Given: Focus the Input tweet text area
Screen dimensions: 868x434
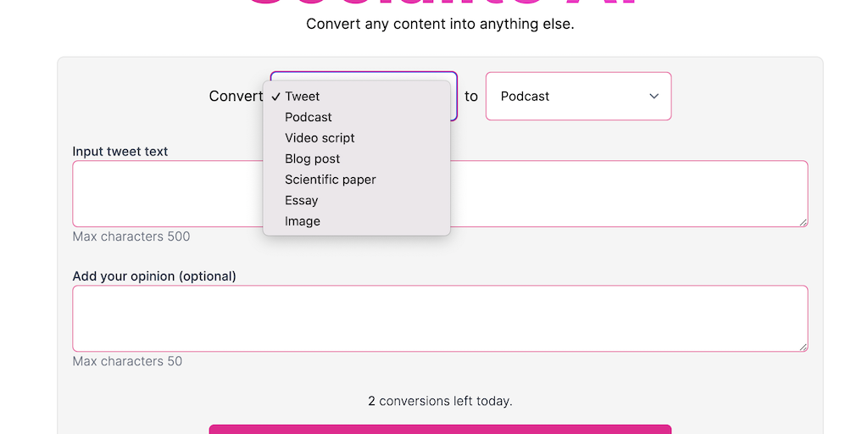Looking at the screenshot, I should click(627, 193).
